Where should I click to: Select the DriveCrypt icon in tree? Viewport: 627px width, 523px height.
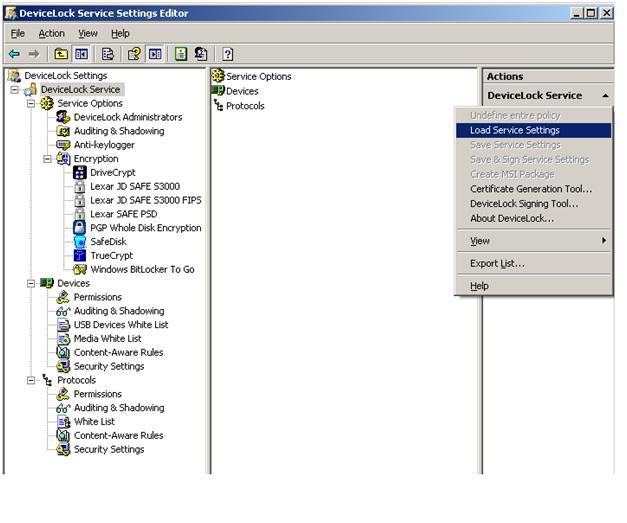click(80, 172)
